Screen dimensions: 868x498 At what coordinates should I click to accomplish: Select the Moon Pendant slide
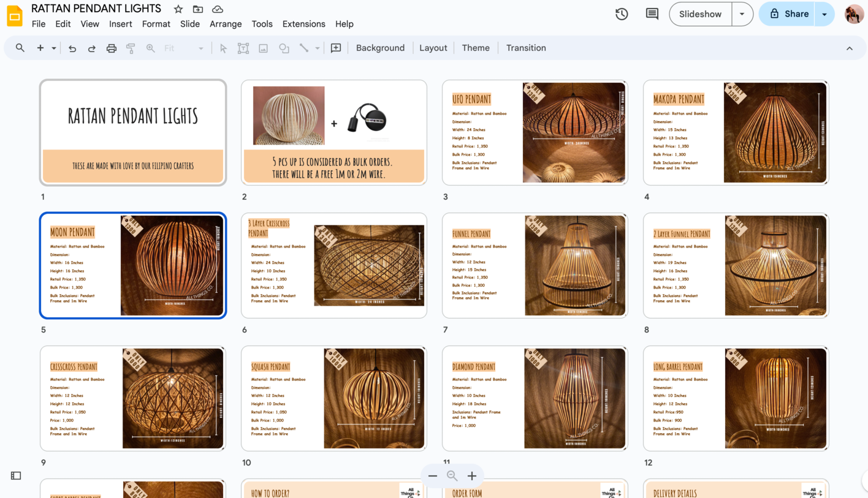[133, 265]
